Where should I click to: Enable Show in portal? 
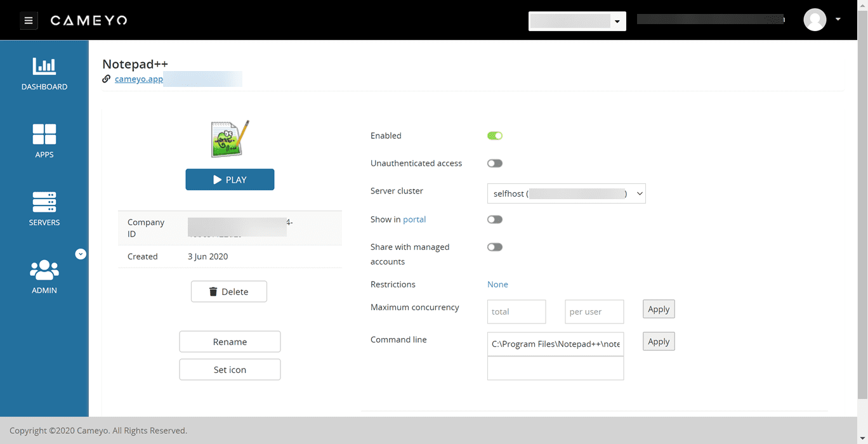coord(494,219)
